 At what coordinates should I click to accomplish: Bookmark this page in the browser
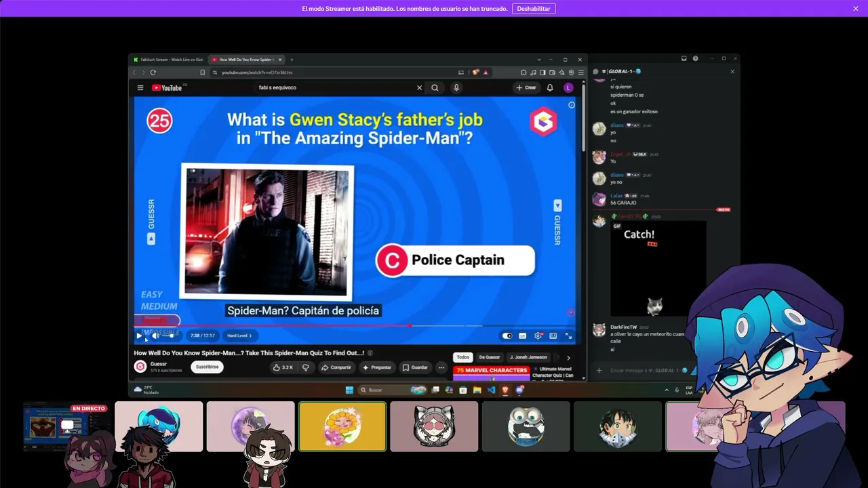tap(202, 73)
